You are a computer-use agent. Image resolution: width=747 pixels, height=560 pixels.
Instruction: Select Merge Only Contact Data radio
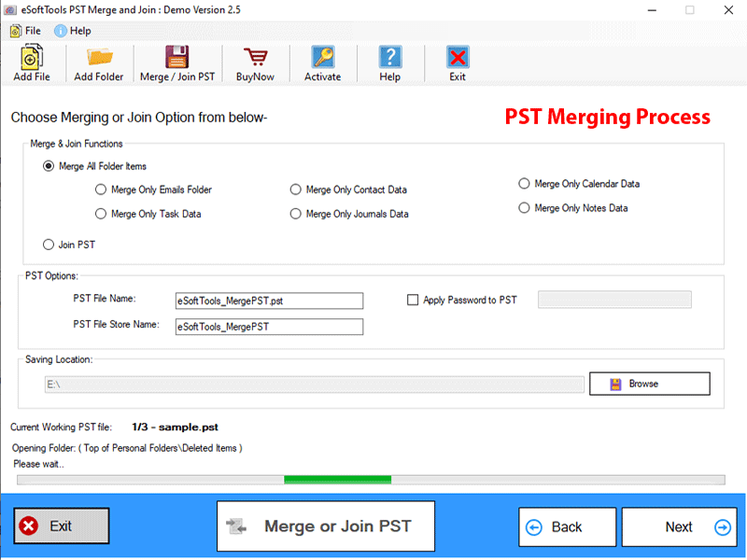tap(296, 189)
